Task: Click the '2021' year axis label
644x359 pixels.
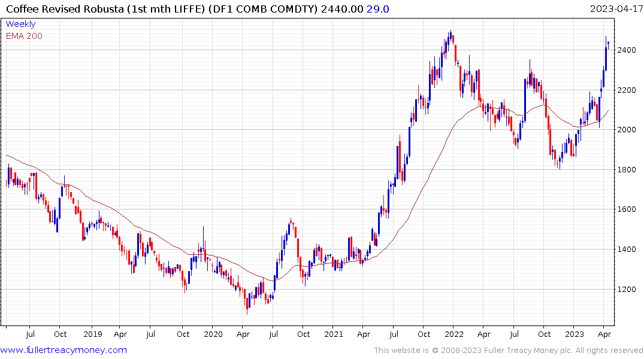Action: [334, 334]
